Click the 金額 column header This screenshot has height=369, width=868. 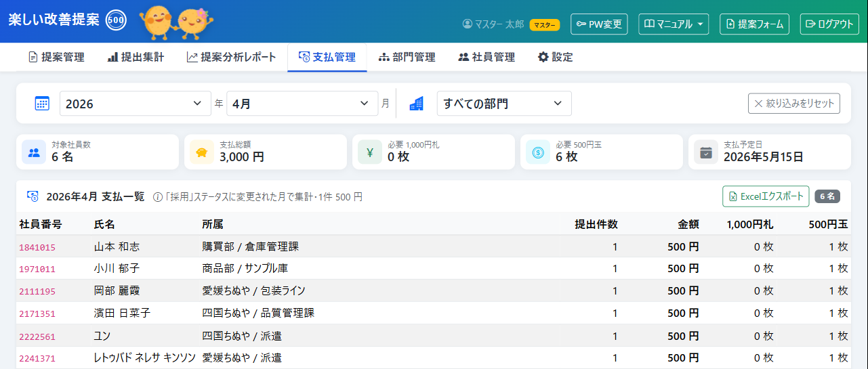(688, 224)
